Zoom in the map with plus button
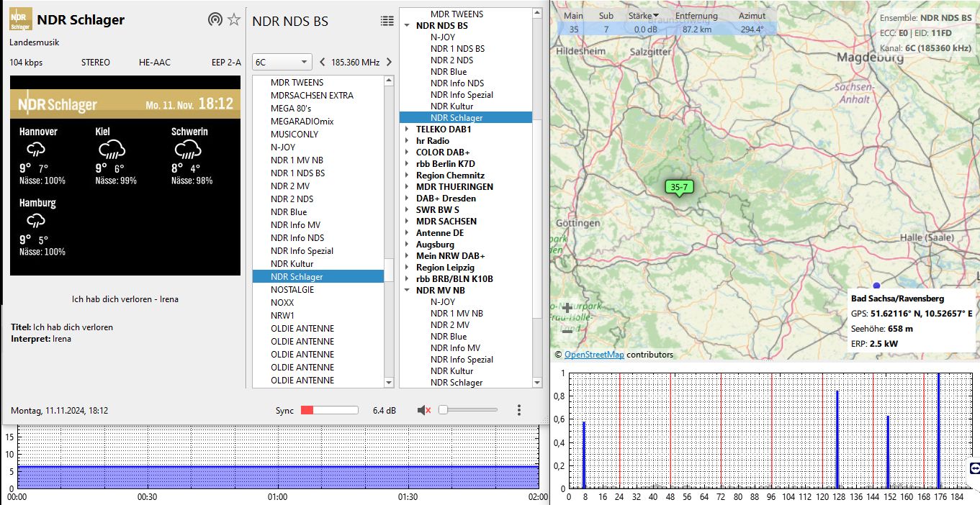The height and width of the screenshot is (505, 980). pyautogui.click(x=567, y=308)
